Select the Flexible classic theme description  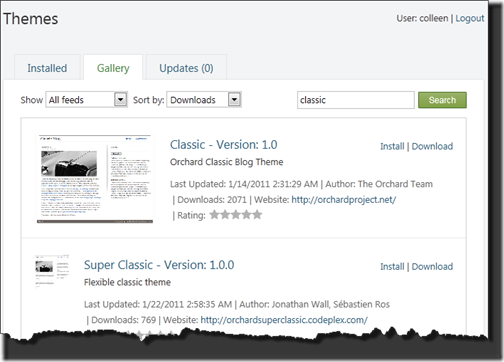pos(127,282)
